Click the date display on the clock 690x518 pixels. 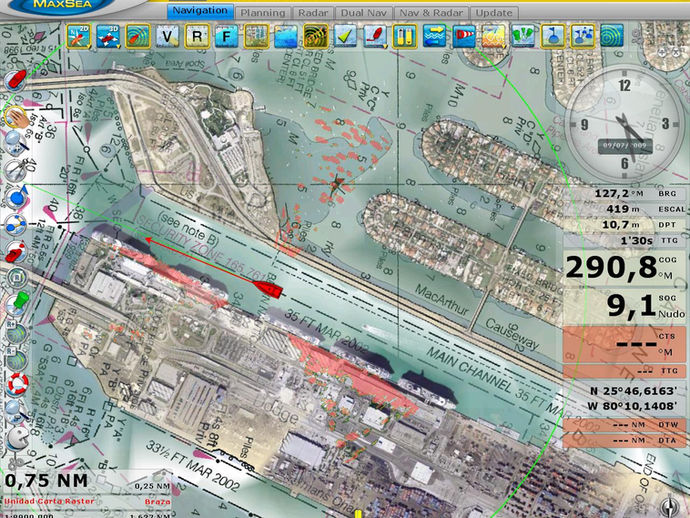click(625, 146)
